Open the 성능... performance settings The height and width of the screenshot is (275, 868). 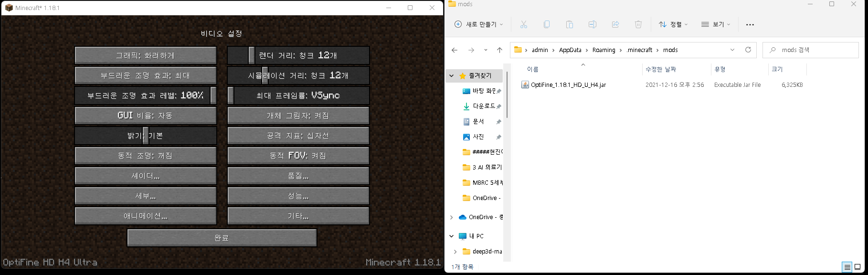coord(298,196)
